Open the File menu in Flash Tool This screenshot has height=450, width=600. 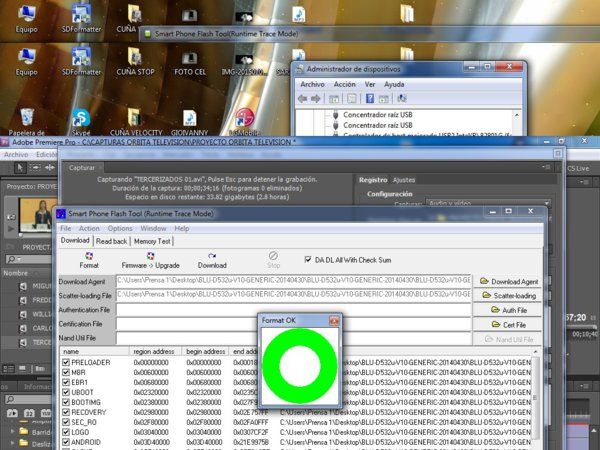pos(65,228)
